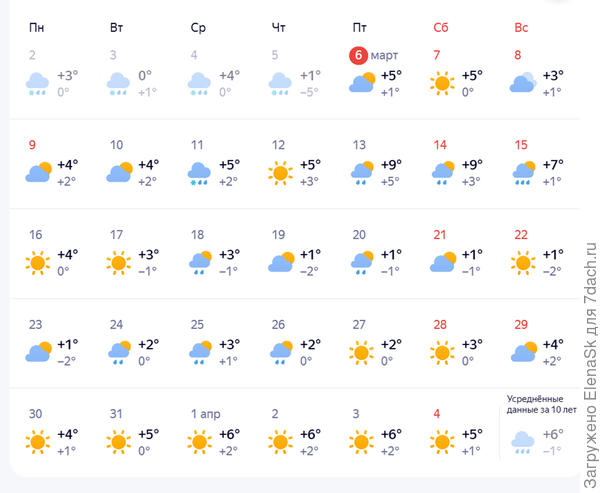
Task: Open the forecast for March 15
Action: point(521,145)
